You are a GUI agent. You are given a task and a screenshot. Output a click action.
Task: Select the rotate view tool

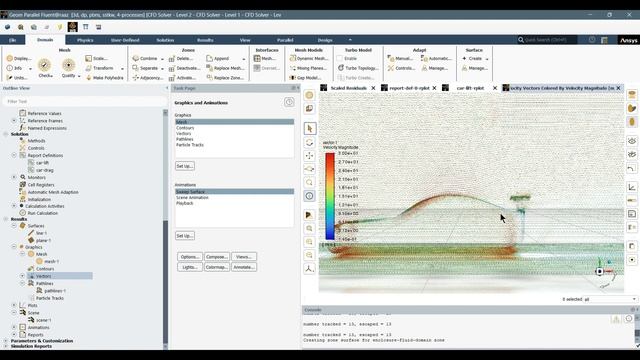click(309, 142)
